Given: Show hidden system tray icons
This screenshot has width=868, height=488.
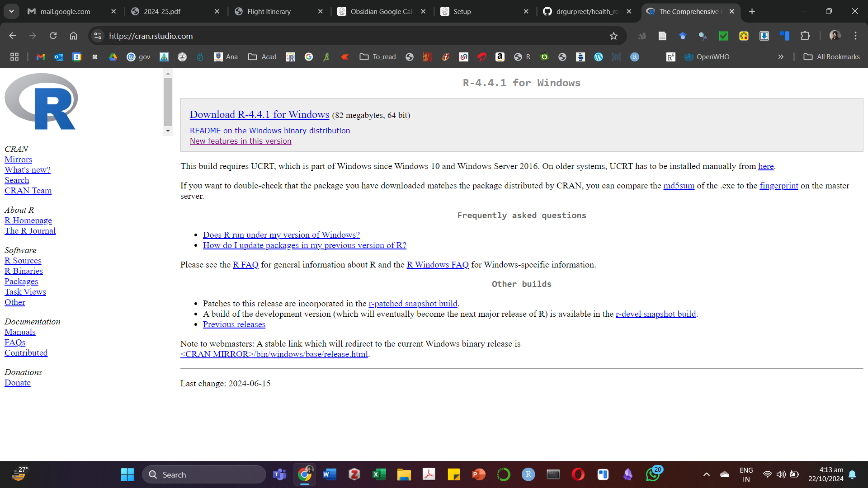Looking at the screenshot, I should 707,474.
